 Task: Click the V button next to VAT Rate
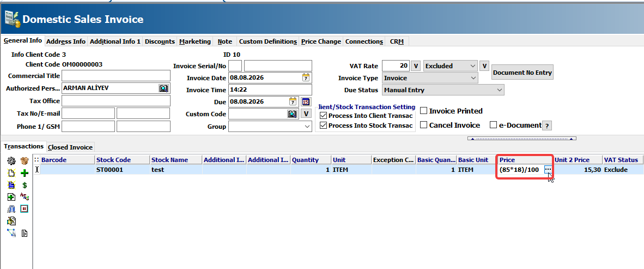416,66
